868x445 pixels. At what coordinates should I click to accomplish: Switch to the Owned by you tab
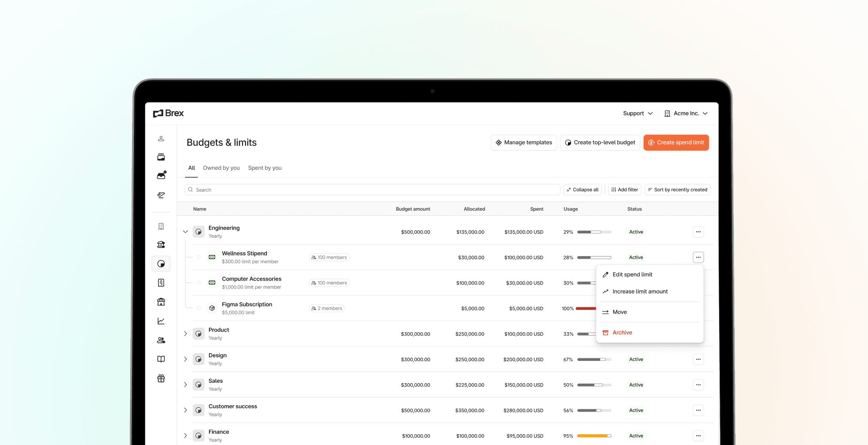tap(221, 168)
